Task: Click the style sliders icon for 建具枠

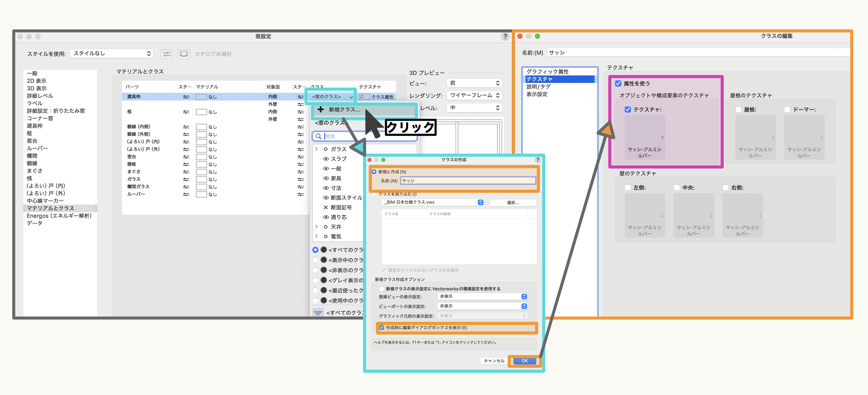Action: coord(186,97)
